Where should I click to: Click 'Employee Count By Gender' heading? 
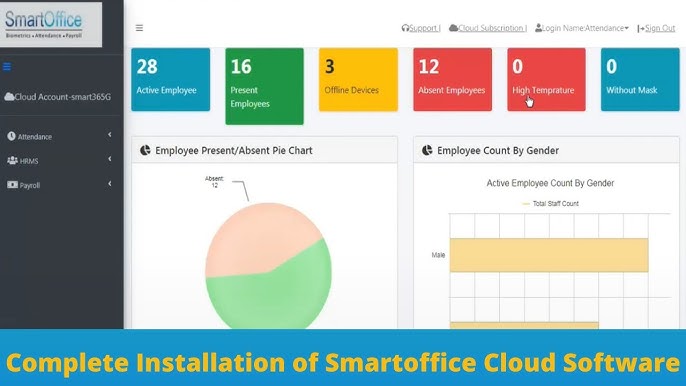498,150
